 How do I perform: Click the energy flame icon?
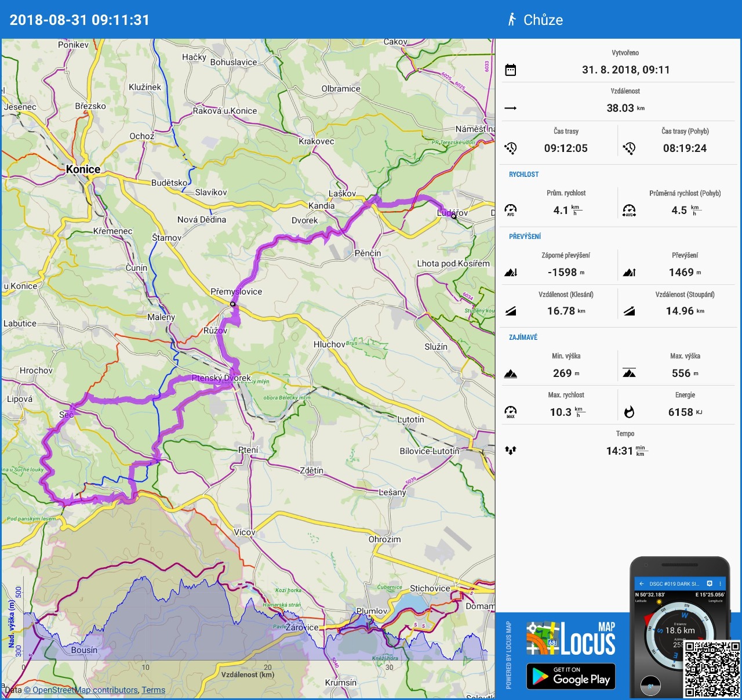(x=629, y=412)
